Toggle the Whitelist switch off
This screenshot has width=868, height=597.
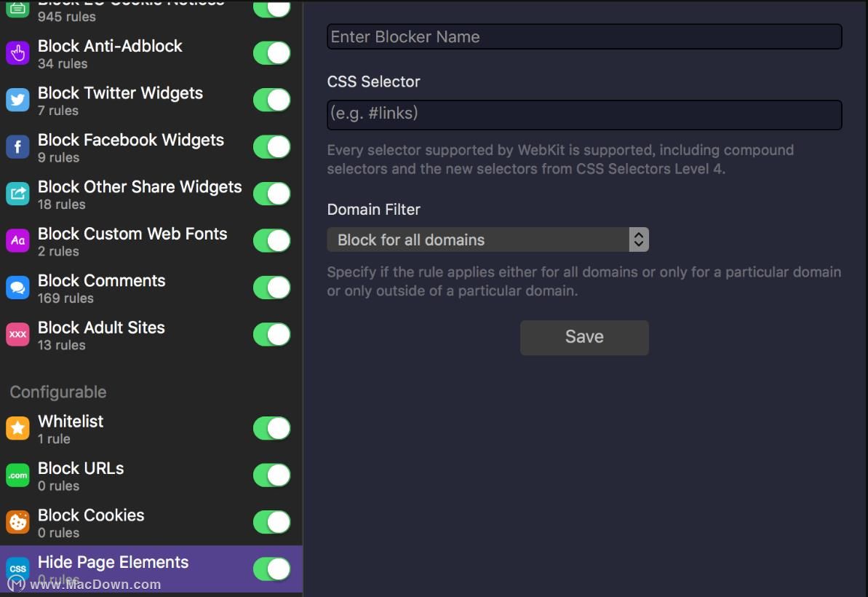[x=272, y=428]
